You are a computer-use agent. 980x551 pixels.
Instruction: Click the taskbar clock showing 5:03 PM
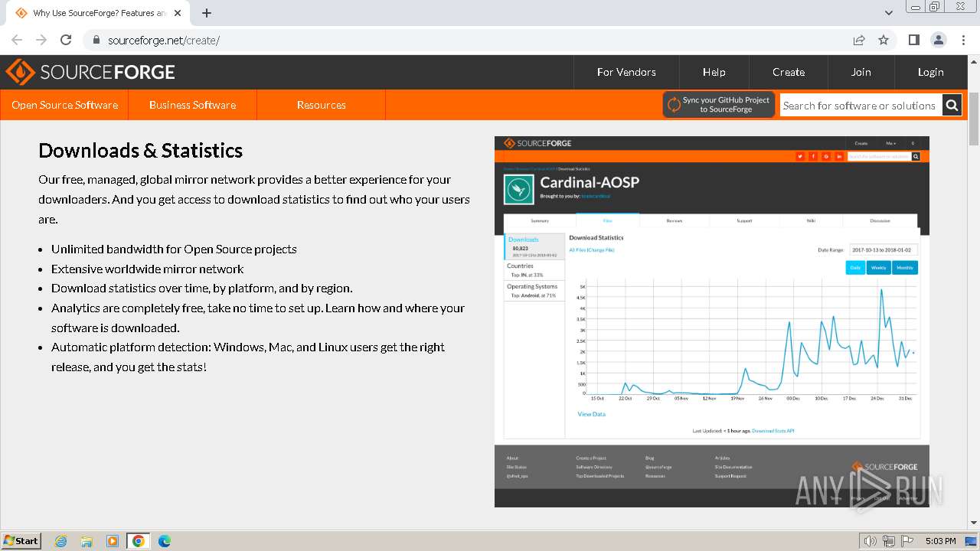(940, 541)
